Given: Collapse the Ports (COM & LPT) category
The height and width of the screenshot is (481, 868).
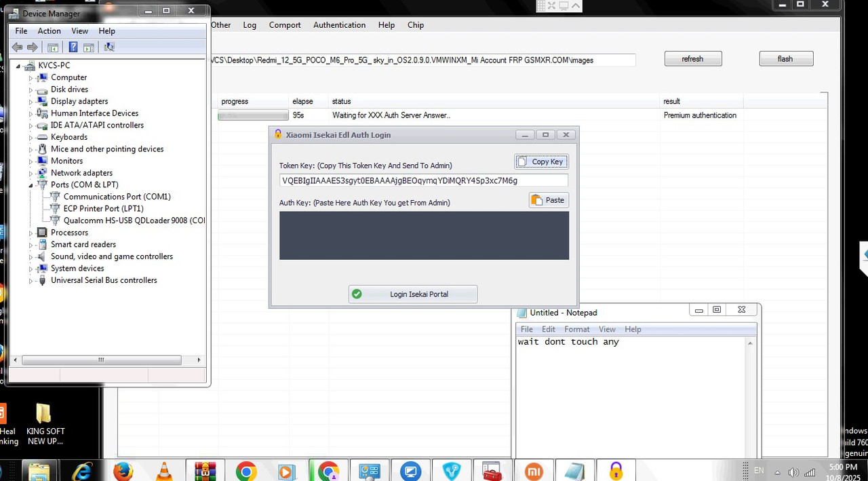Looking at the screenshot, I should 31,185.
